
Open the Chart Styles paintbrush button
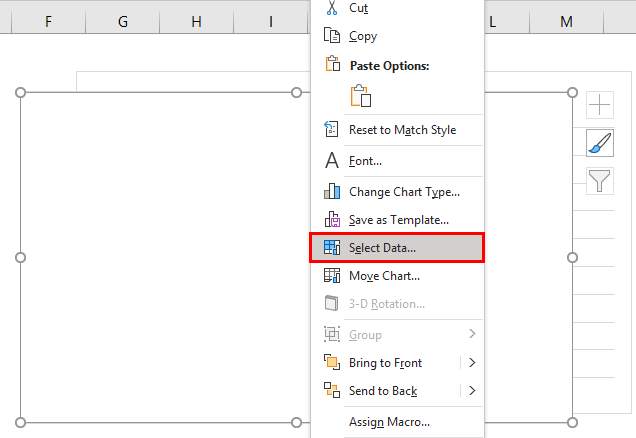point(599,143)
